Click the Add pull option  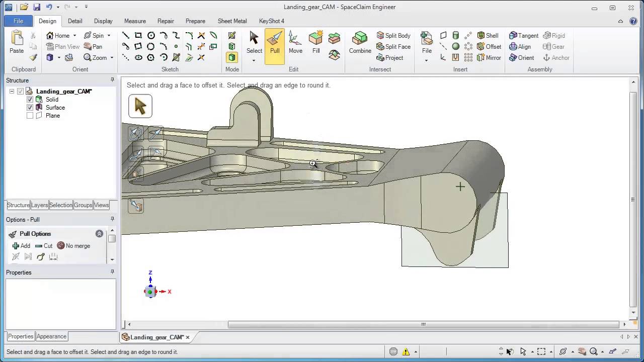pyautogui.click(x=21, y=246)
